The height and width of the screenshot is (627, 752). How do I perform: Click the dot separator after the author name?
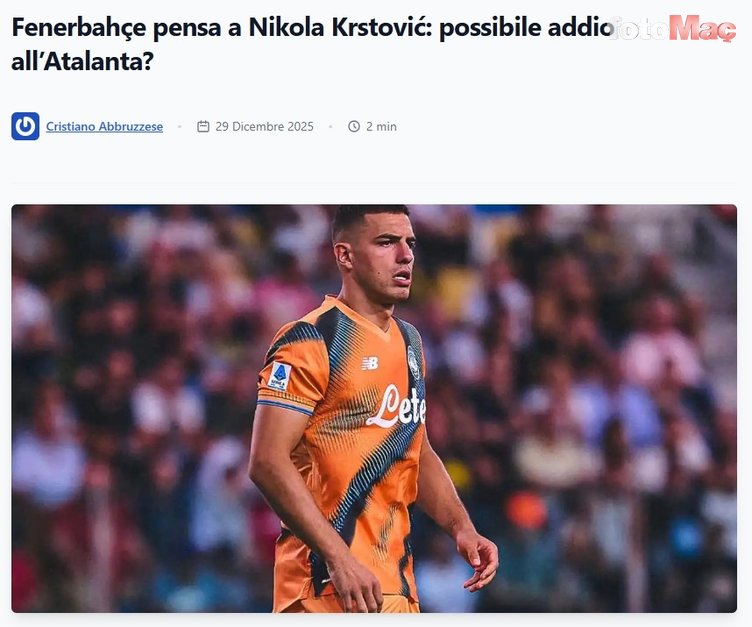(180, 127)
